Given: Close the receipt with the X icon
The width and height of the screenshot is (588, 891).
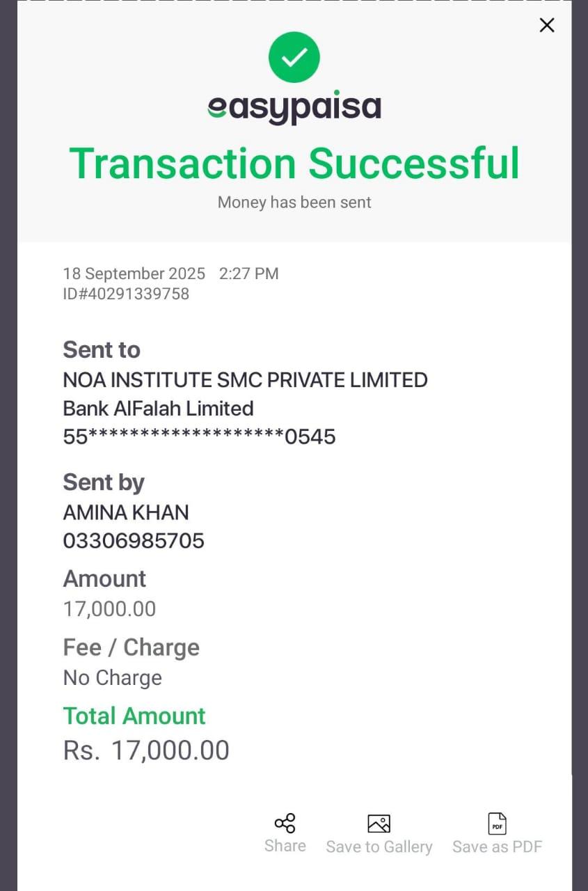Looking at the screenshot, I should click(x=547, y=25).
